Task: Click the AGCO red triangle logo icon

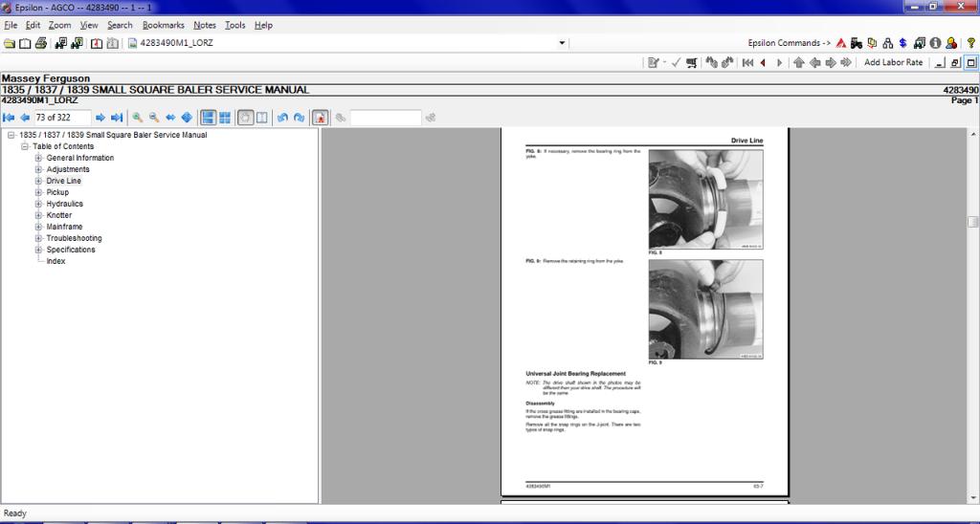Action: (841, 43)
